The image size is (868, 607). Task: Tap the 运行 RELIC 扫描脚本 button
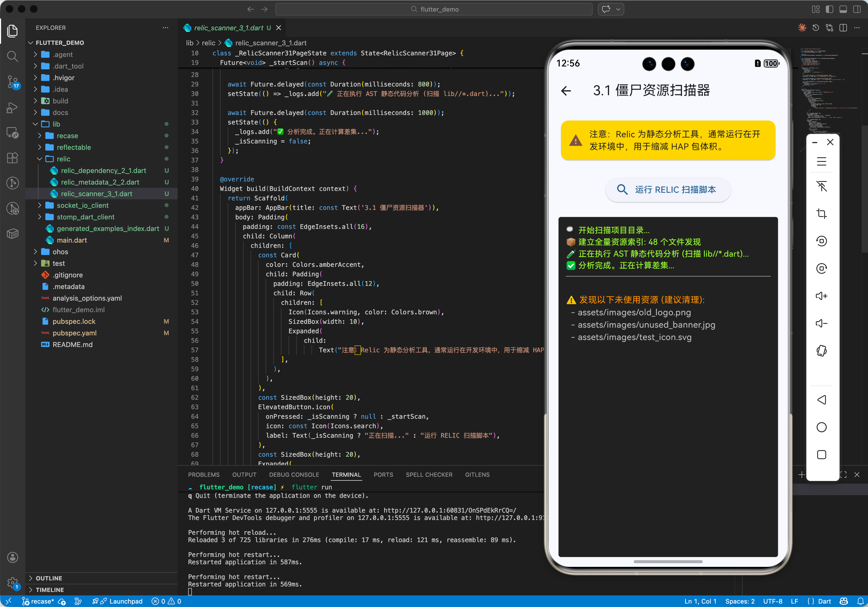668,190
